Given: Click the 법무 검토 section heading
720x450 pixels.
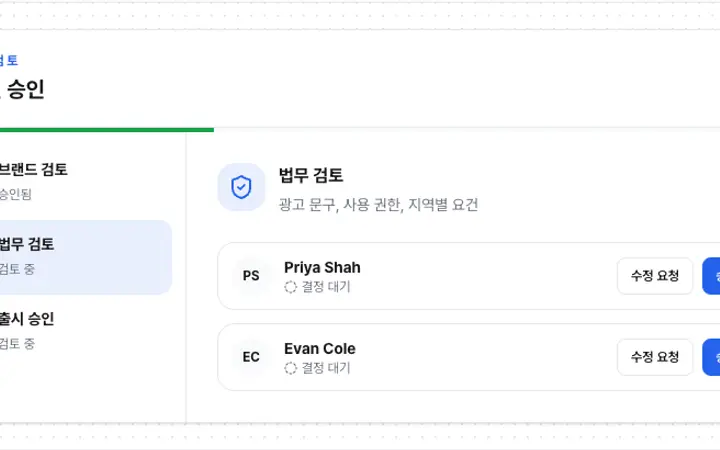Looking at the screenshot, I should click(311, 175).
